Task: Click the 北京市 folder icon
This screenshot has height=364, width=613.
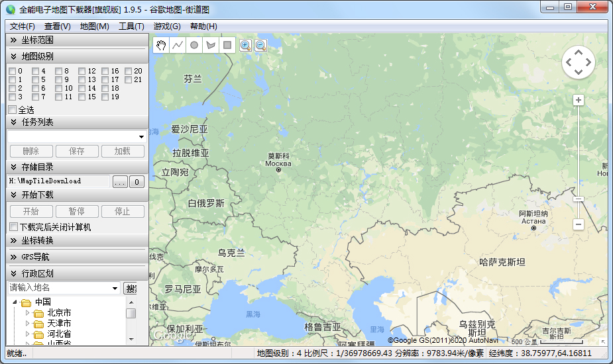Action: (x=38, y=313)
